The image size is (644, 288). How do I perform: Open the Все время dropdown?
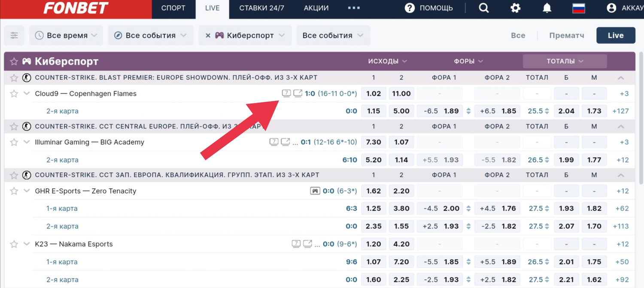click(x=66, y=36)
